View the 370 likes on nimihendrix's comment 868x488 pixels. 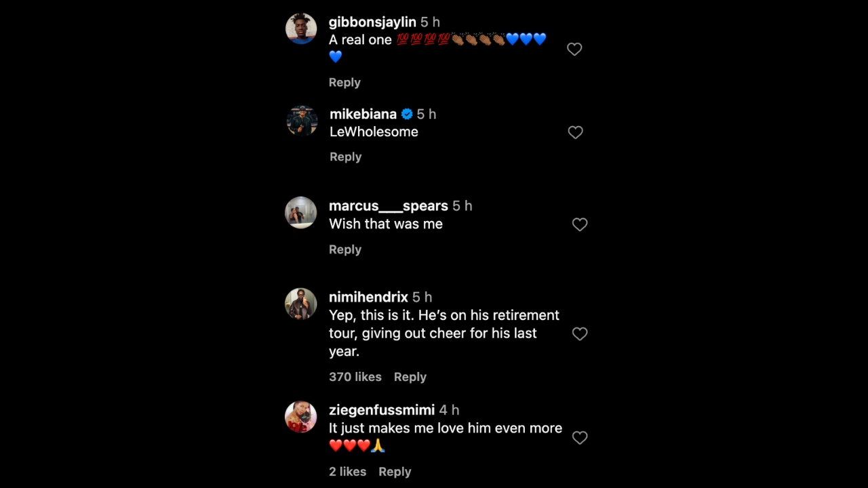[355, 377]
